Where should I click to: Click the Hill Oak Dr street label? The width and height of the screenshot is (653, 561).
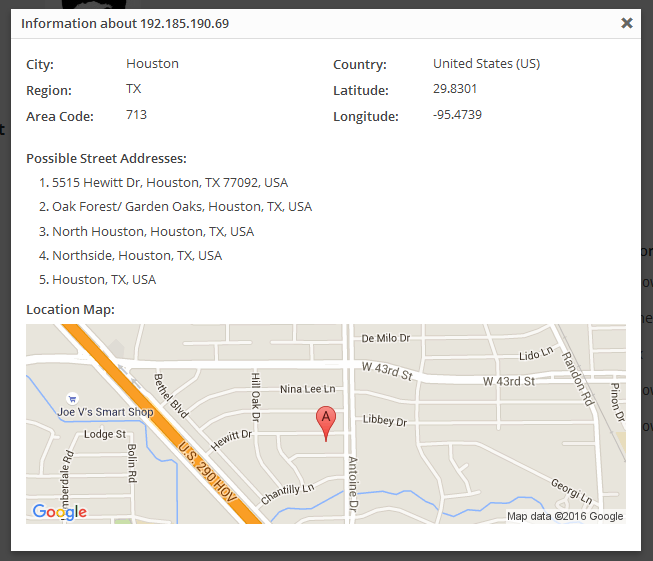tap(256, 397)
